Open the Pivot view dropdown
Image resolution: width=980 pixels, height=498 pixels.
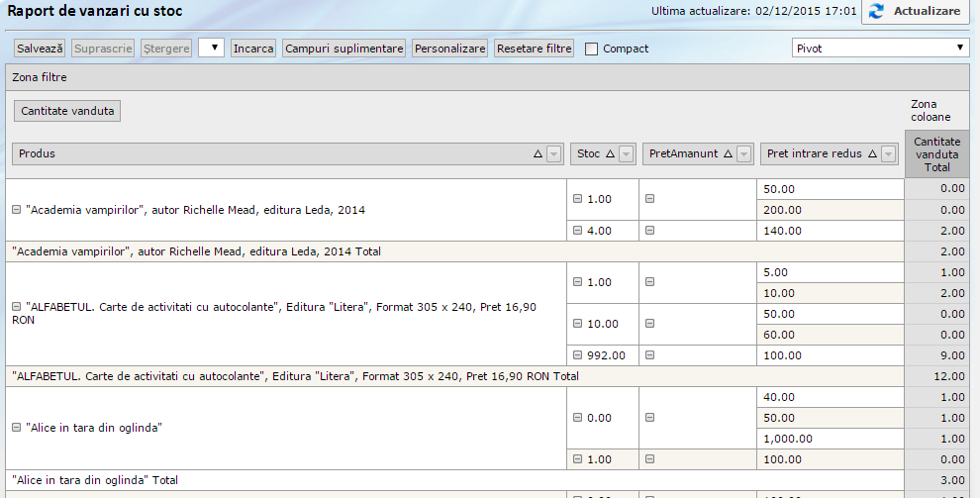click(x=880, y=48)
